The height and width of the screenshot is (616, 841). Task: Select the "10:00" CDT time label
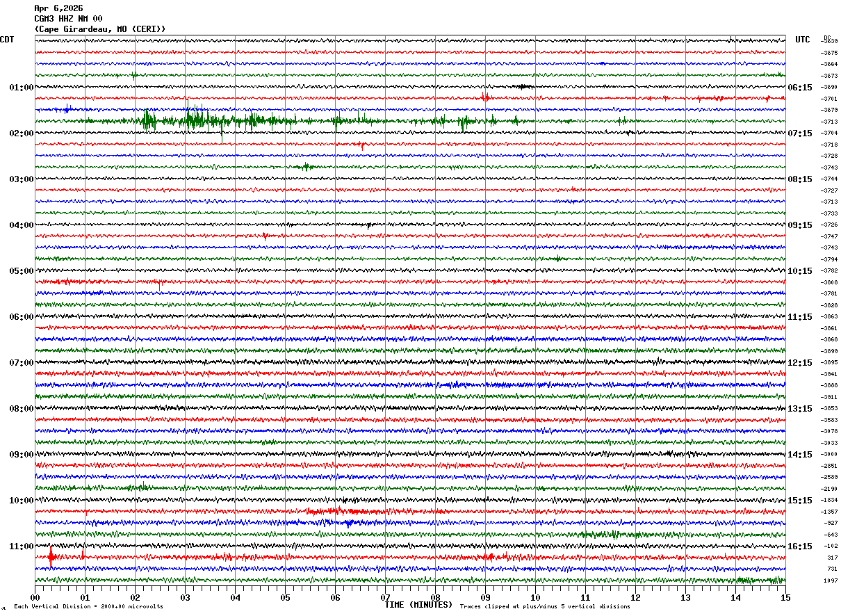22,501
